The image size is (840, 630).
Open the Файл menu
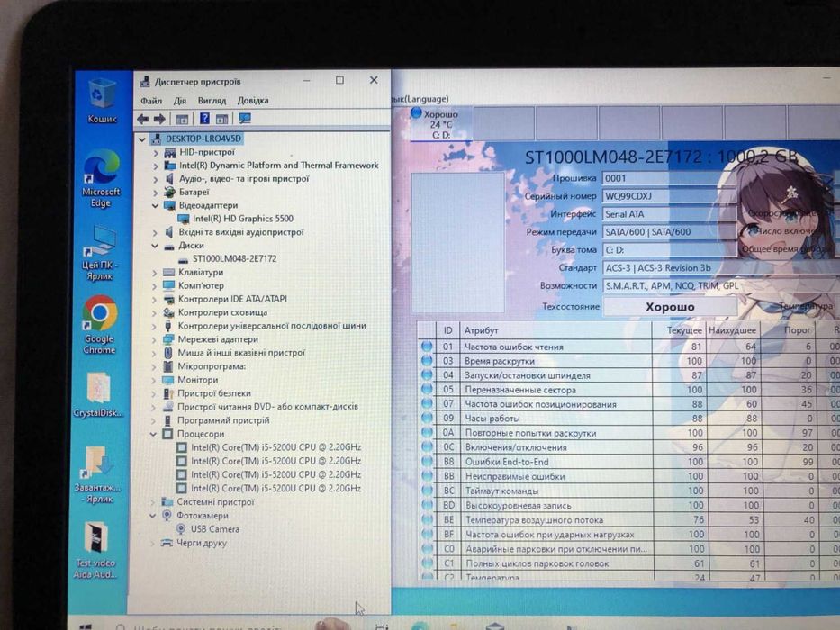click(x=151, y=101)
